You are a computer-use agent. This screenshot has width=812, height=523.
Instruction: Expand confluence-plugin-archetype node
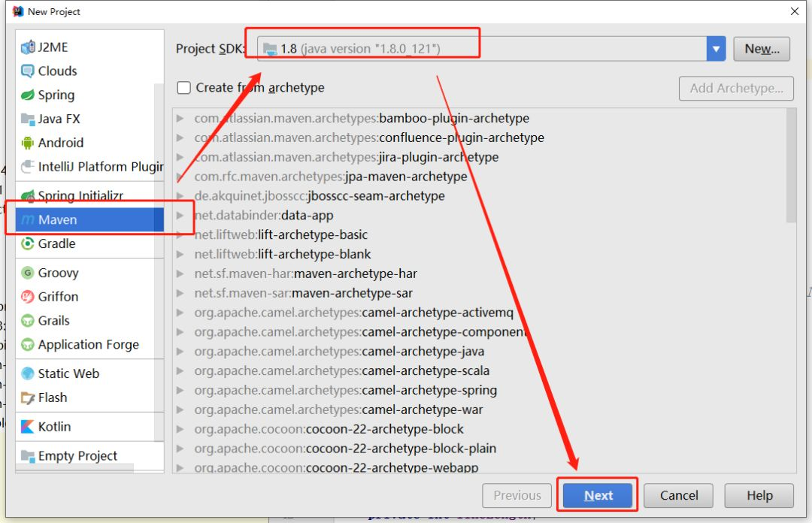180,138
